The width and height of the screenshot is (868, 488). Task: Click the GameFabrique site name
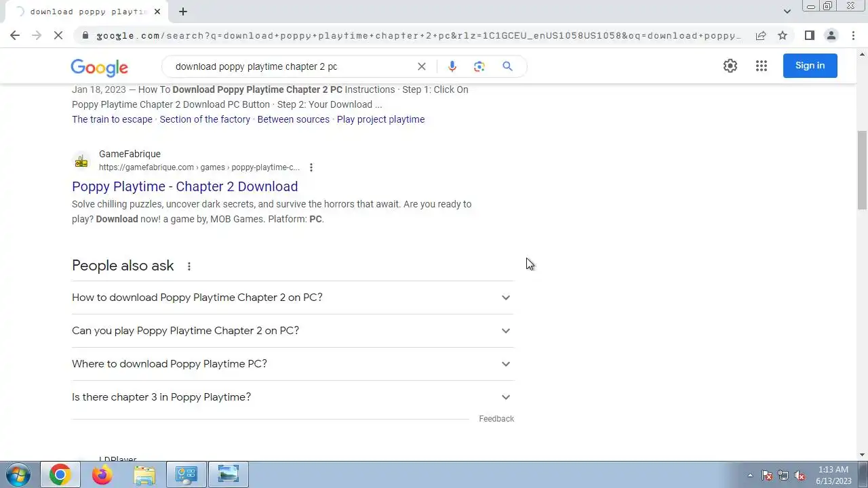pyautogui.click(x=130, y=154)
